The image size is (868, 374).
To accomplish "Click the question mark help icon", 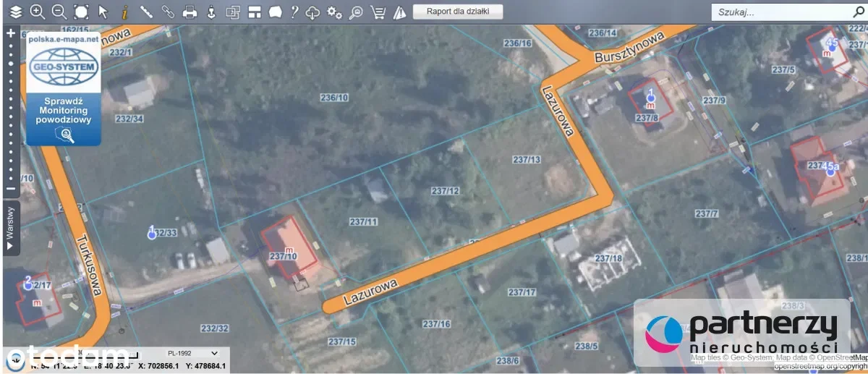I will (x=294, y=12).
